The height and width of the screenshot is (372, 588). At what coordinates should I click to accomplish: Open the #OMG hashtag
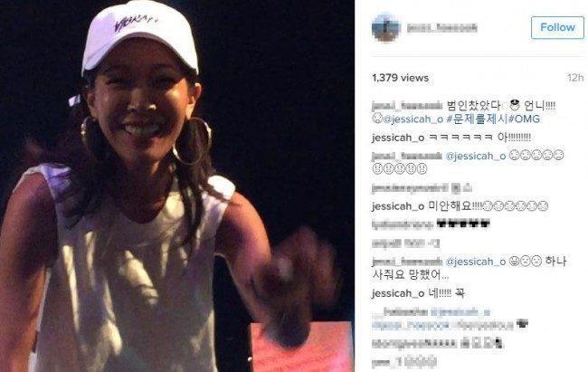pyautogui.click(x=525, y=119)
